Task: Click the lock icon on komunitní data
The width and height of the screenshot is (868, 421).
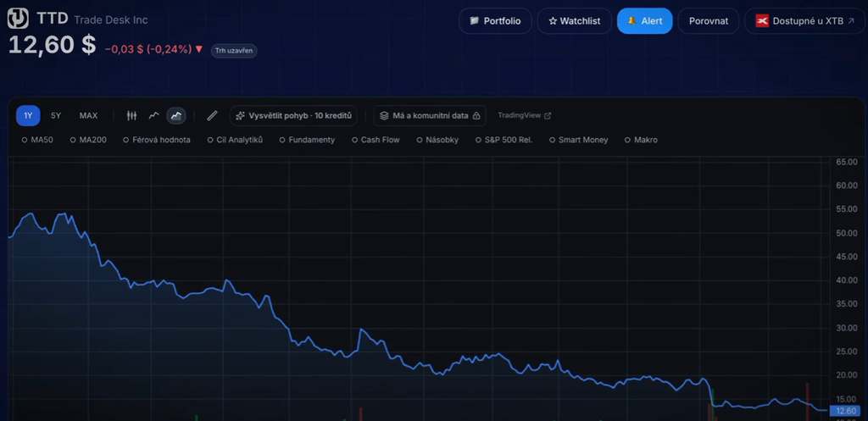Action: 476,115
